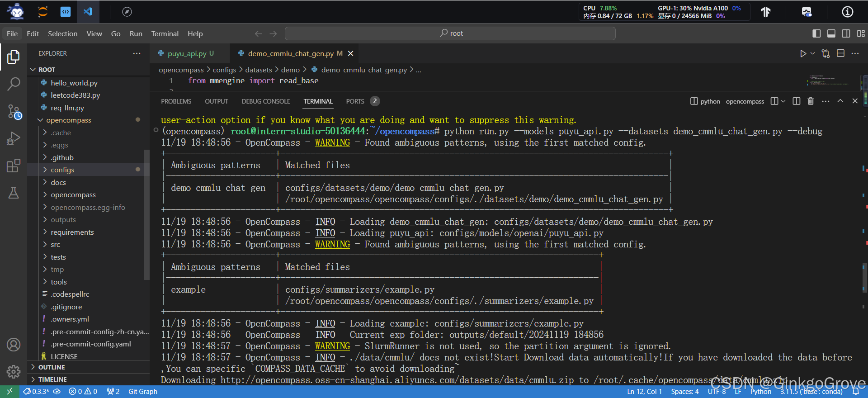Open the Manage gear settings
The image size is (868, 398).
coord(14,371)
